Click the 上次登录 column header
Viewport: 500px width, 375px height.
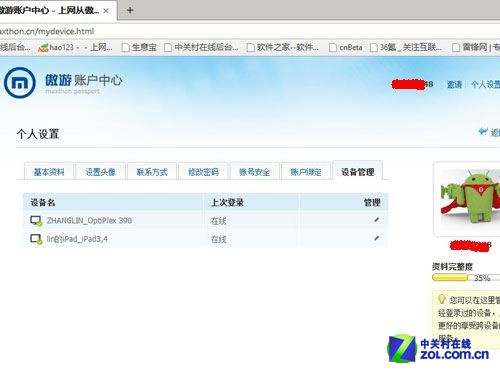pos(227,202)
